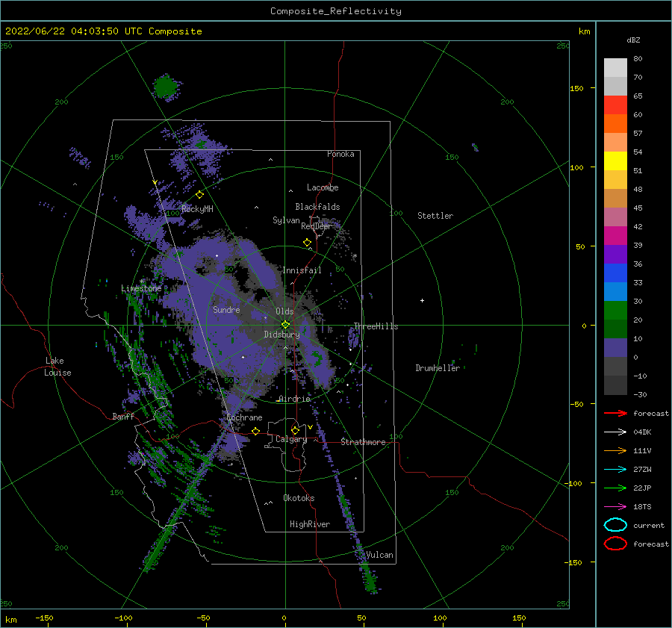Click the RockyMH label
This screenshot has height=628, width=672.
197,209
